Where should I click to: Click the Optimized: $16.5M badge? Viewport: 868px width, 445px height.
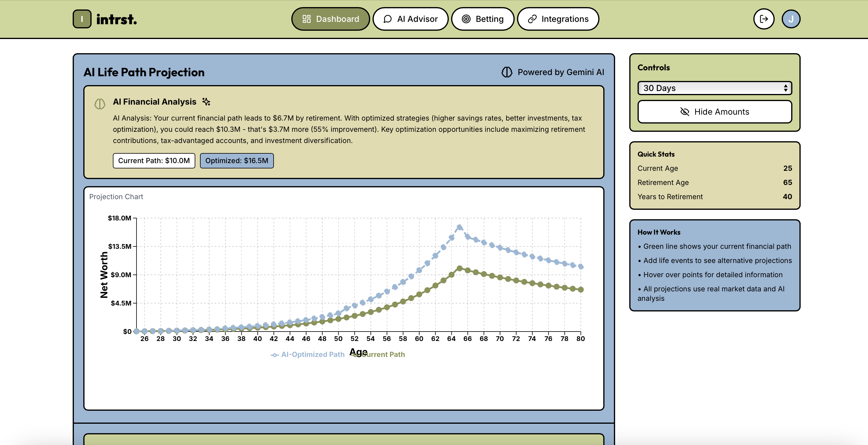coord(237,160)
